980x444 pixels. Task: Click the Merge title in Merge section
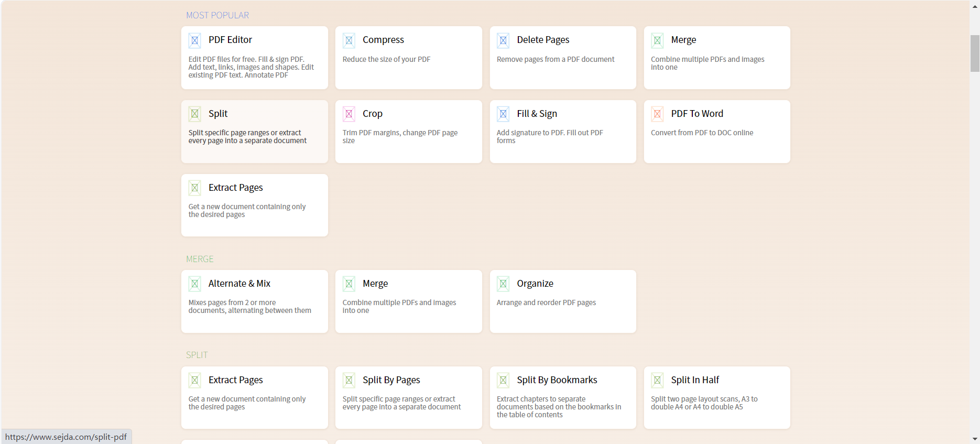coord(375,284)
